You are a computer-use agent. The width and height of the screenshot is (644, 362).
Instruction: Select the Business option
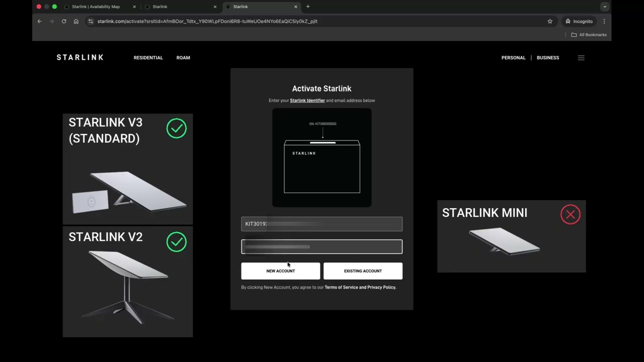pos(548,58)
